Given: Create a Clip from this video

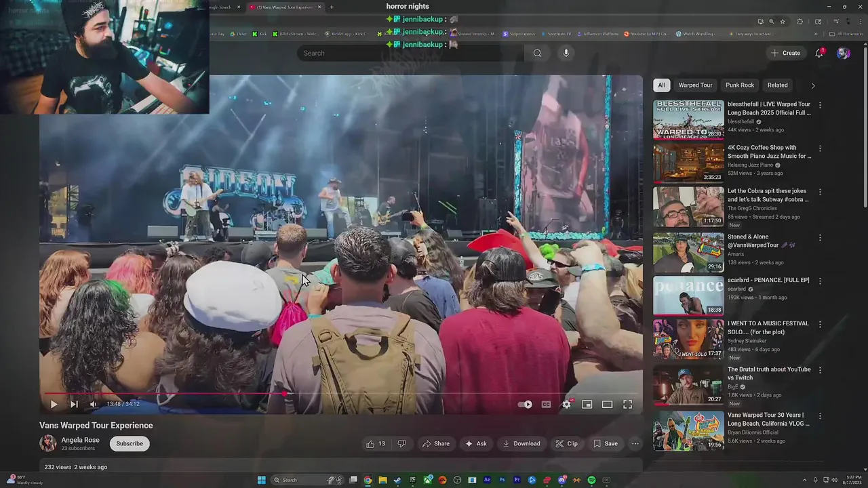Looking at the screenshot, I should (566, 444).
